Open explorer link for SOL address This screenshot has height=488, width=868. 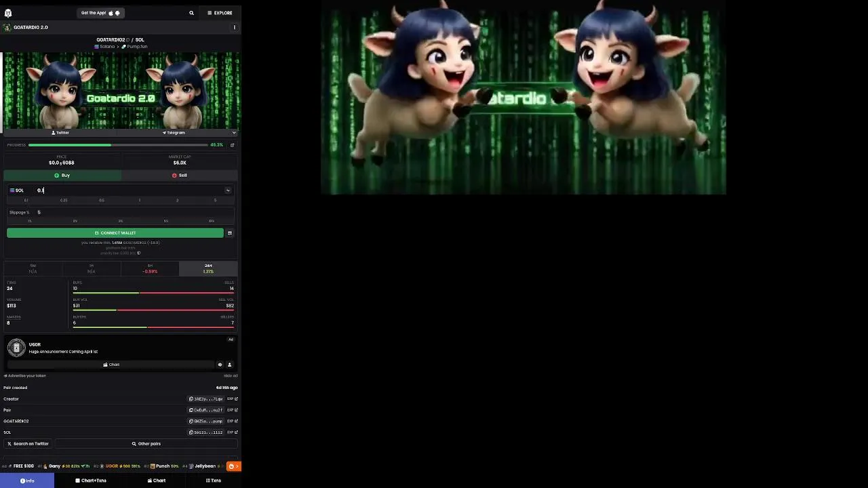[233, 432]
